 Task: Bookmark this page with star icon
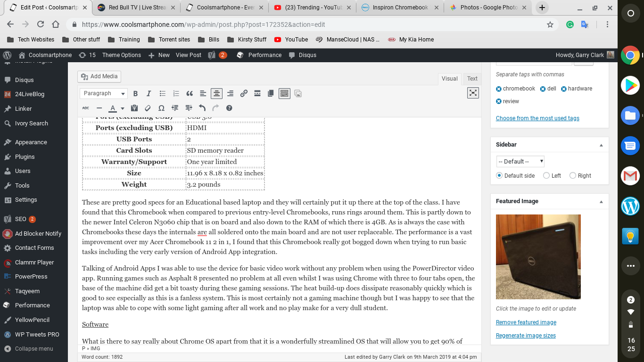coord(550,25)
